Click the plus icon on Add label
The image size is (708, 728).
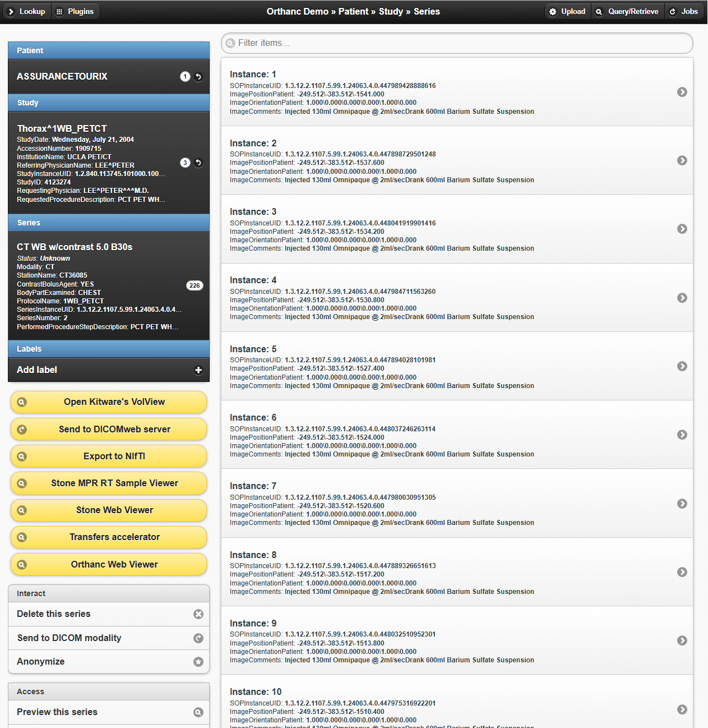198,370
